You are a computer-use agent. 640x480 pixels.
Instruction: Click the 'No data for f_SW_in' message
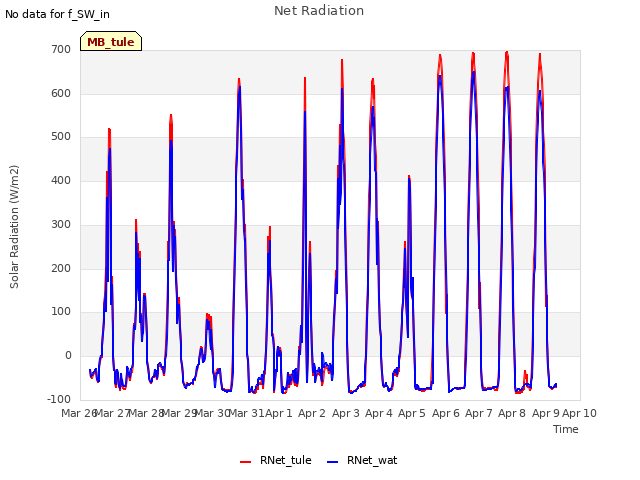point(57,14)
